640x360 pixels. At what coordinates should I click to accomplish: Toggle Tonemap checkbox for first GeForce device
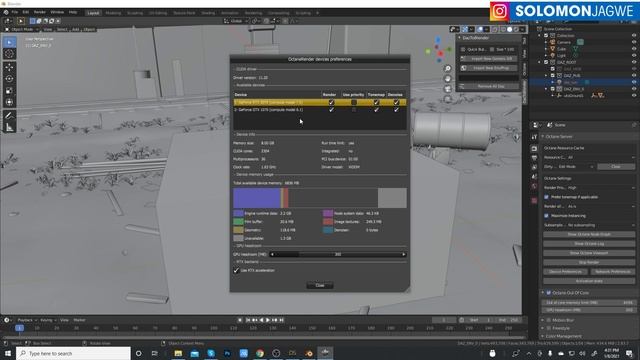[376, 102]
